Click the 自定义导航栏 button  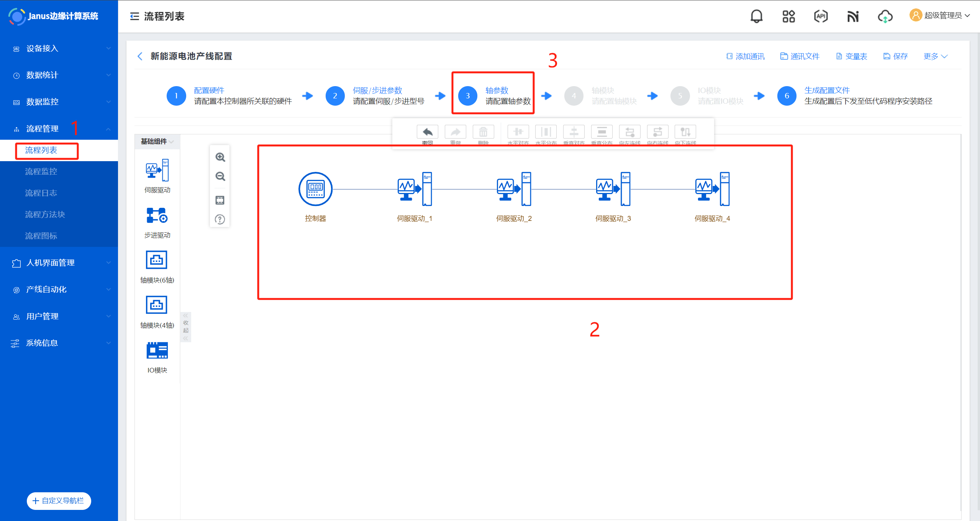[x=59, y=501]
